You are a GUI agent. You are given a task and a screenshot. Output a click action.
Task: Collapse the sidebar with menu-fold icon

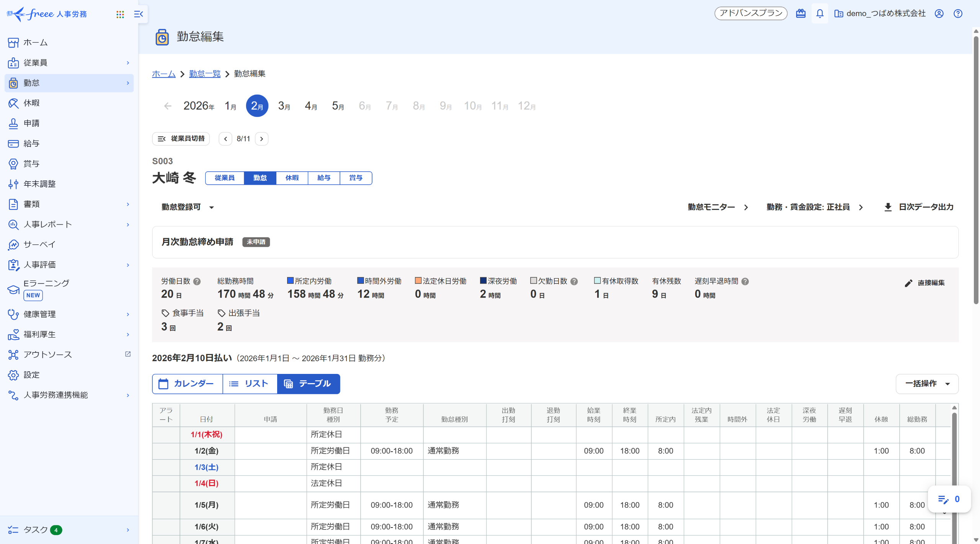[x=138, y=14]
